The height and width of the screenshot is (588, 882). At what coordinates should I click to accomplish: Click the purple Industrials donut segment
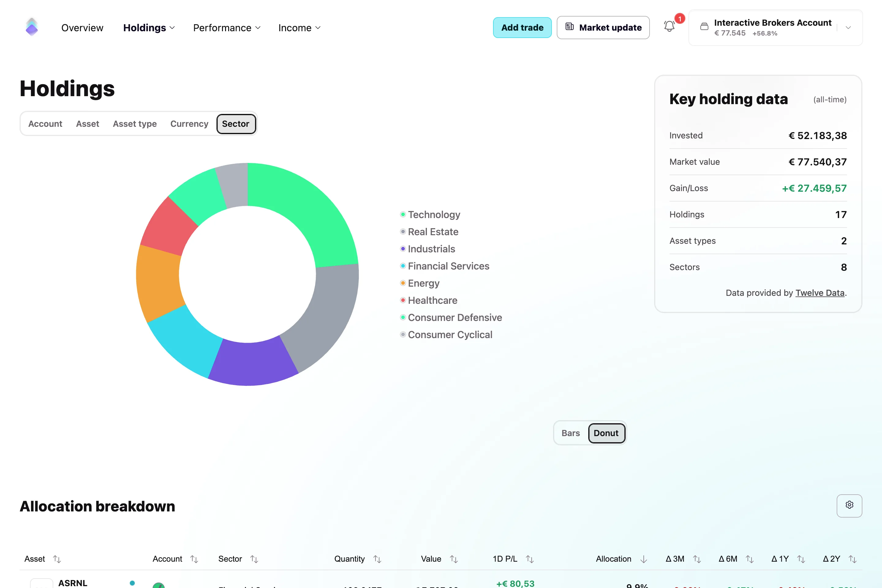[x=252, y=363]
